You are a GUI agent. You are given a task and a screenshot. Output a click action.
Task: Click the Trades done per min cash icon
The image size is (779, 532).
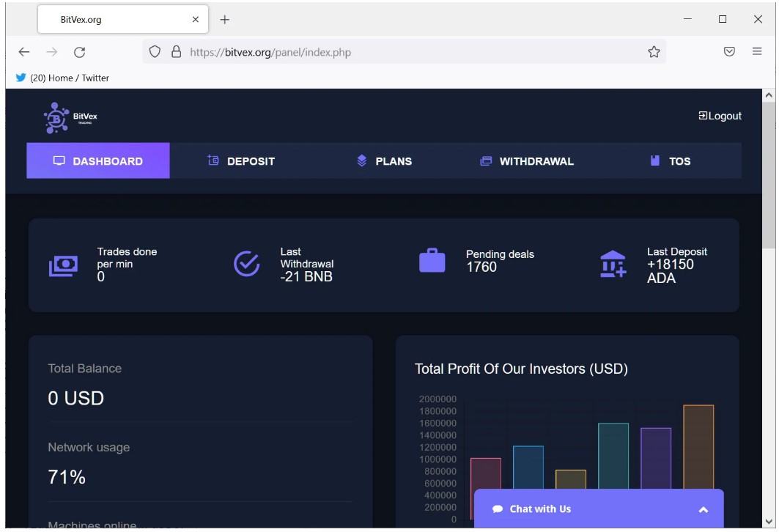point(63,265)
